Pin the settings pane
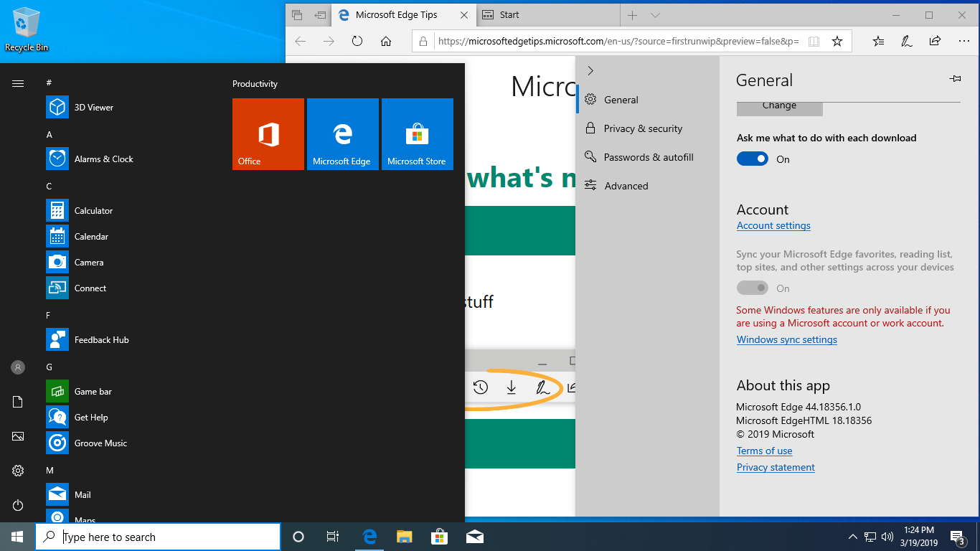 tap(955, 79)
